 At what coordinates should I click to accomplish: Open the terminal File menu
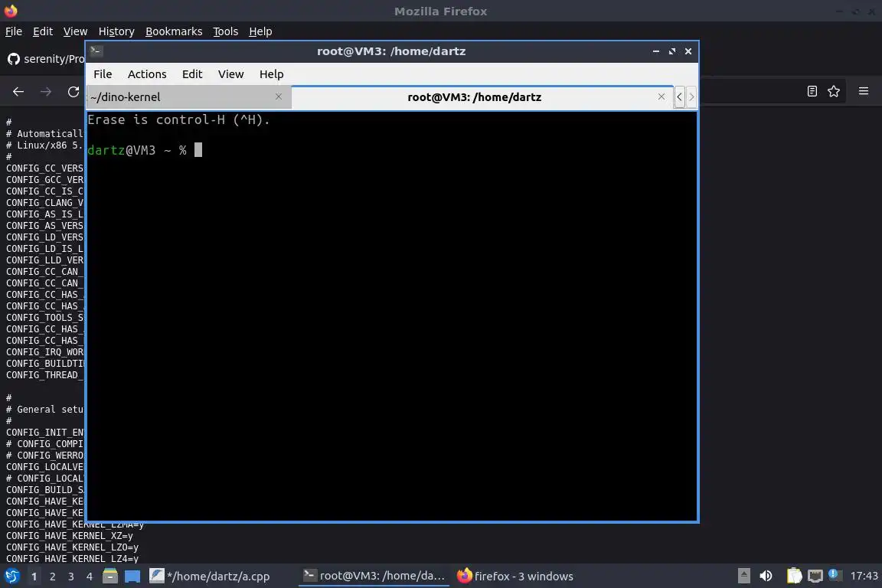click(103, 74)
